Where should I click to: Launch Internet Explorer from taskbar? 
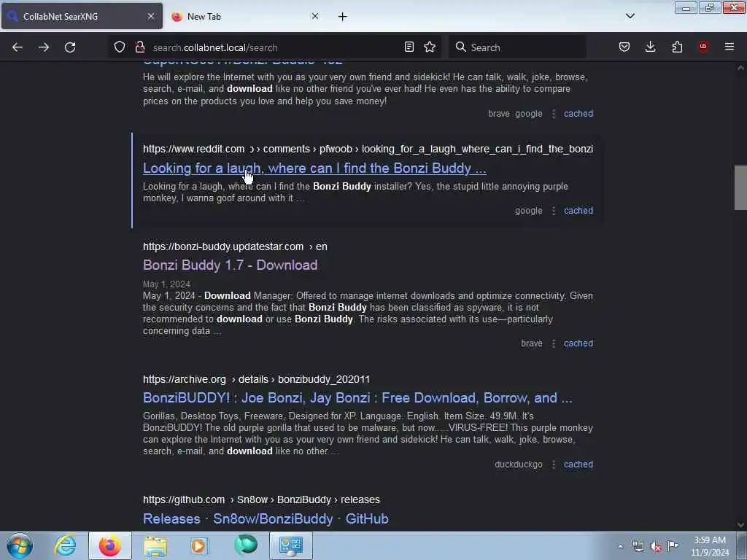65,545
